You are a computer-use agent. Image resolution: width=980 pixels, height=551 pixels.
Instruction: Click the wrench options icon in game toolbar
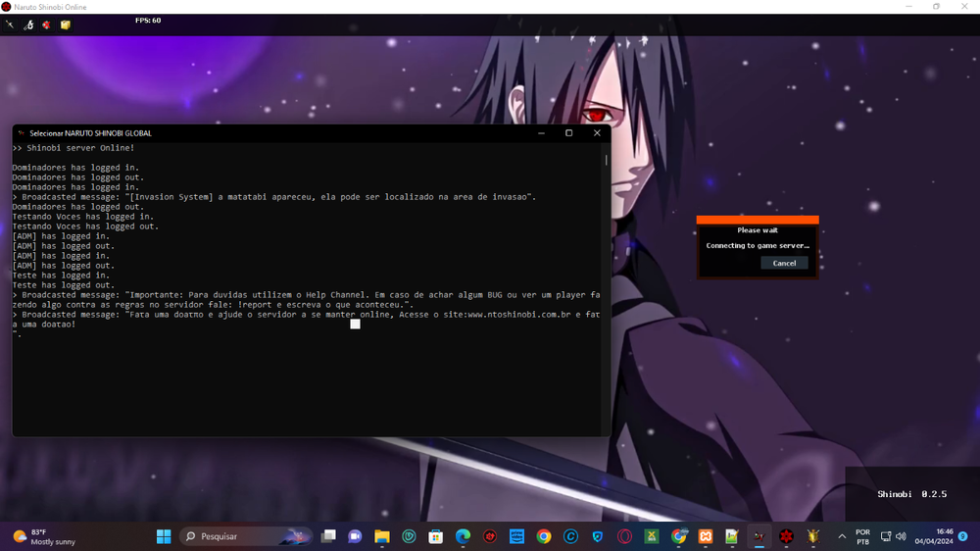pyautogui.click(x=28, y=25)
